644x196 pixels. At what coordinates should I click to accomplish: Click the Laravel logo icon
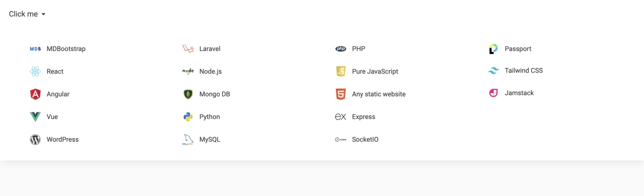pos(188,49)
